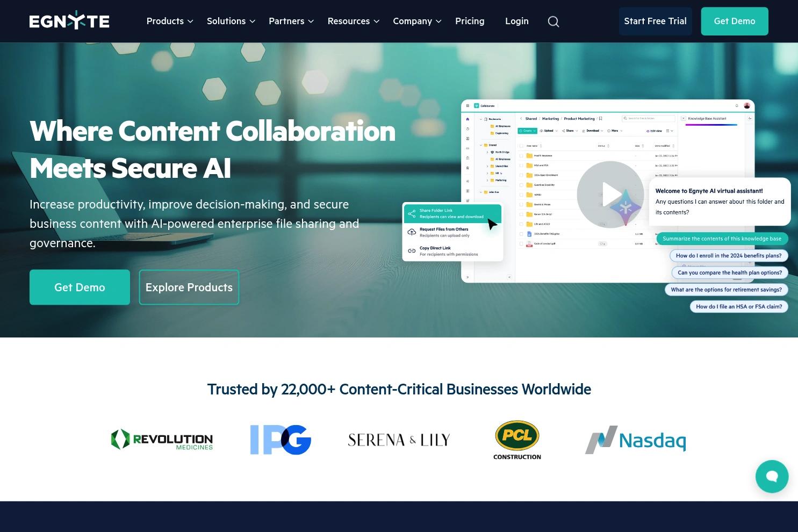Select Request Files from Others option

452,232
